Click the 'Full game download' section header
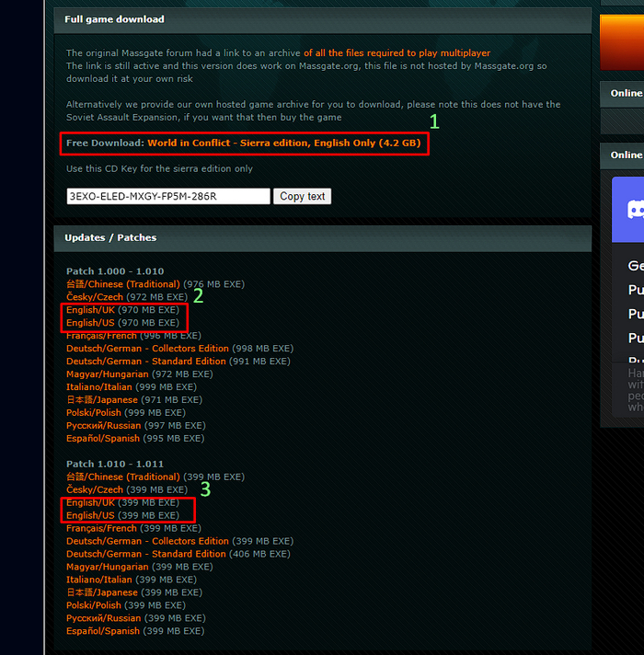The image size is (644, 655). (x=323, y=20)
